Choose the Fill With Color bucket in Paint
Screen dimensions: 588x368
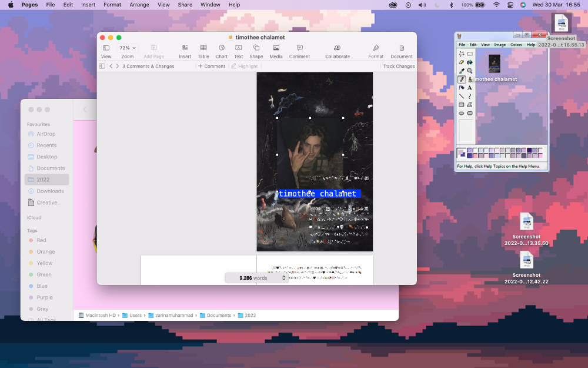[469, 62]
